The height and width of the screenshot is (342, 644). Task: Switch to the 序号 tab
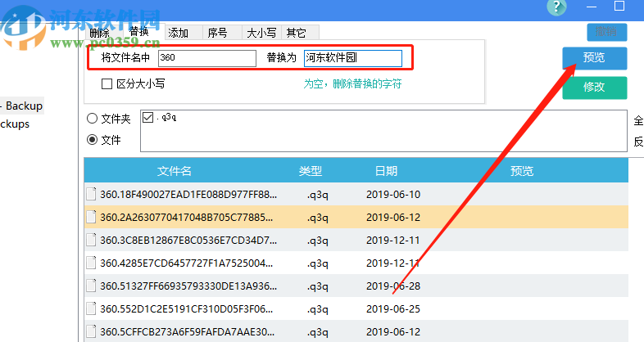218,33
